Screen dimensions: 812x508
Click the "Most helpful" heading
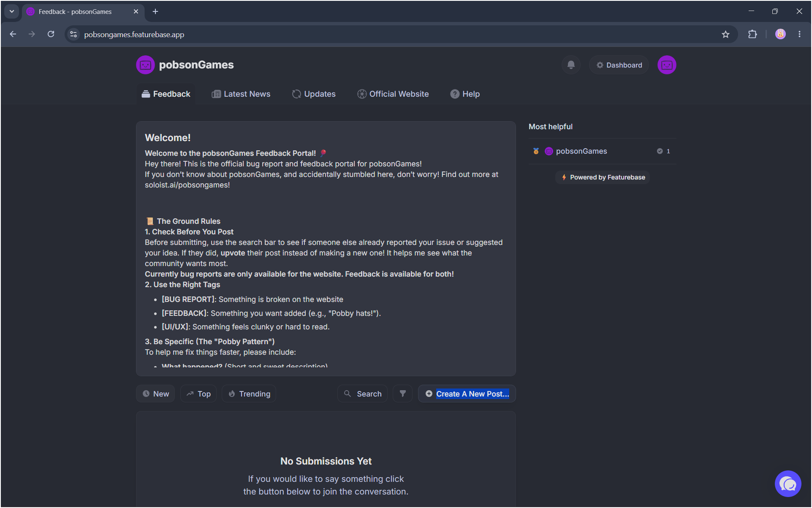[x=551, y=127]
